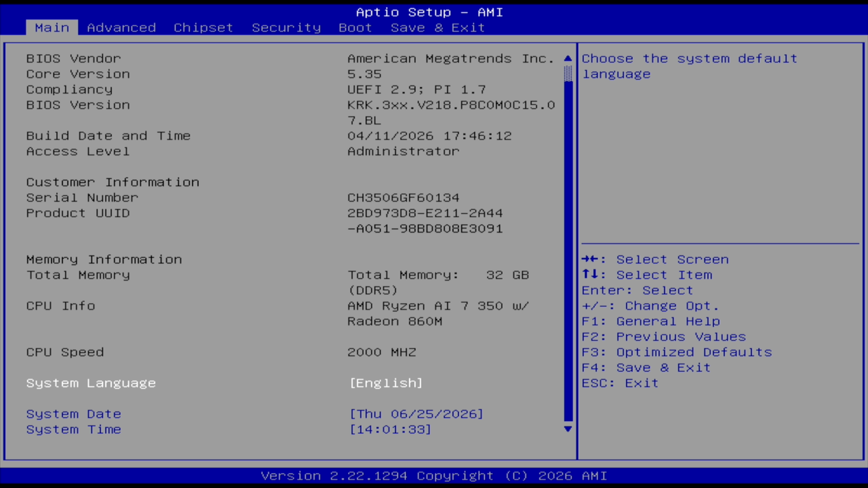The height and width of the screenshot is (488, 868).
Task: Click the scroll up arrow
Action: (x=568, y=58)
